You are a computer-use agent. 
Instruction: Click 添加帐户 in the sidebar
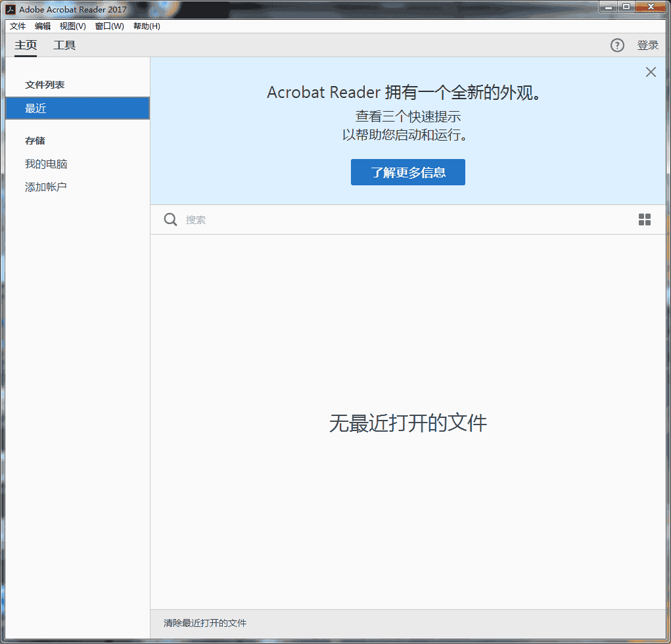tap(46, 187)
